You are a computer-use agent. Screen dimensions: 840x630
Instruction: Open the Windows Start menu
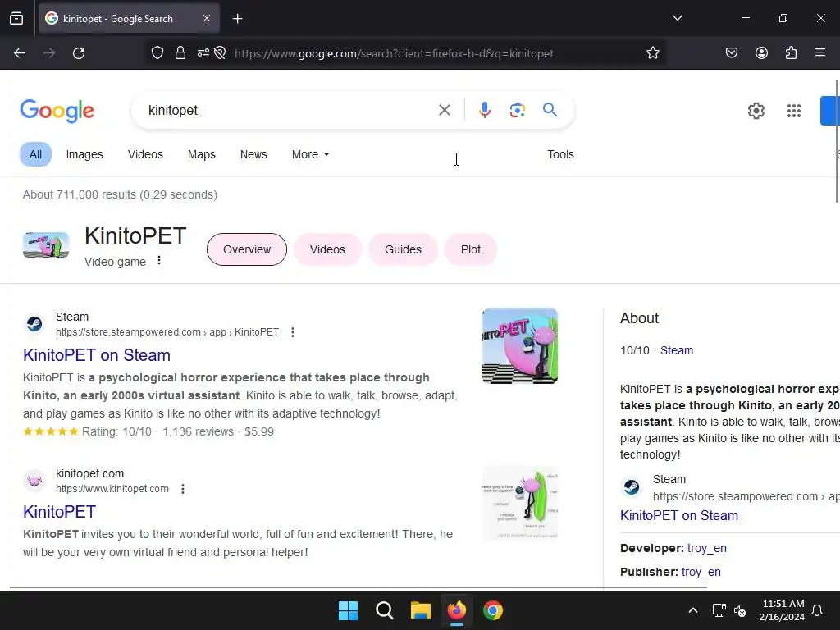coord(348,610)
